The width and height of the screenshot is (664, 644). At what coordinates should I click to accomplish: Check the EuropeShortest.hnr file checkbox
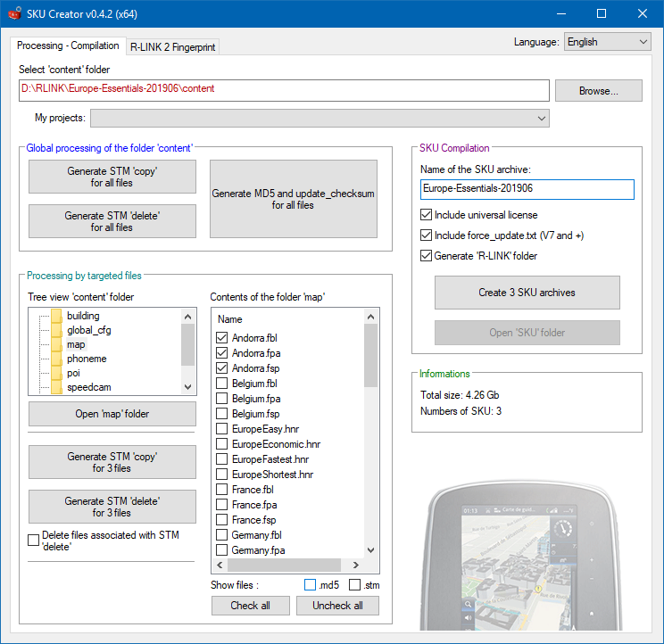tap(221, 475)
